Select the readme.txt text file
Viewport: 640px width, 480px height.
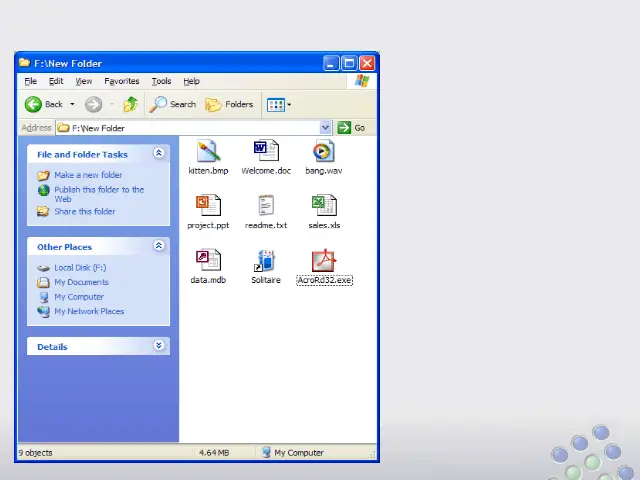point(266,206)
